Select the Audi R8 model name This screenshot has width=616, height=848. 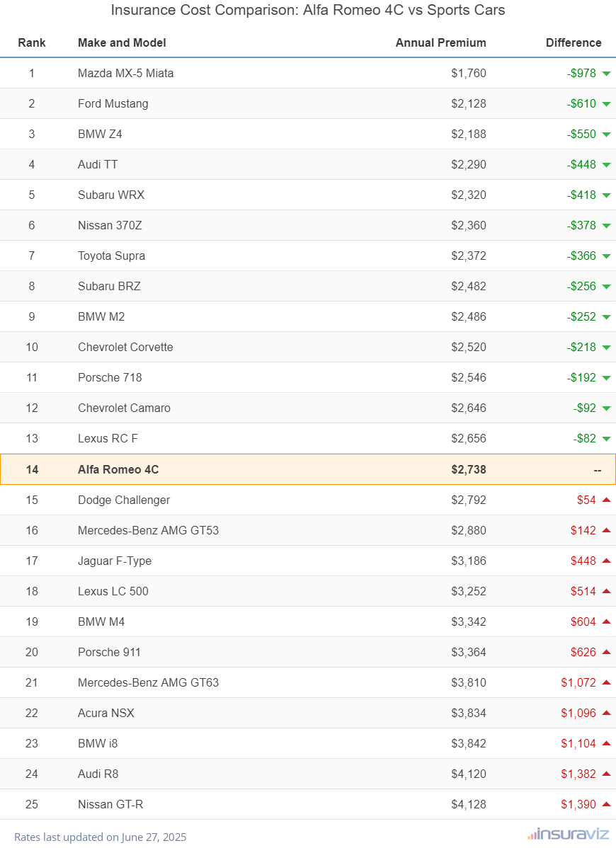98,774
